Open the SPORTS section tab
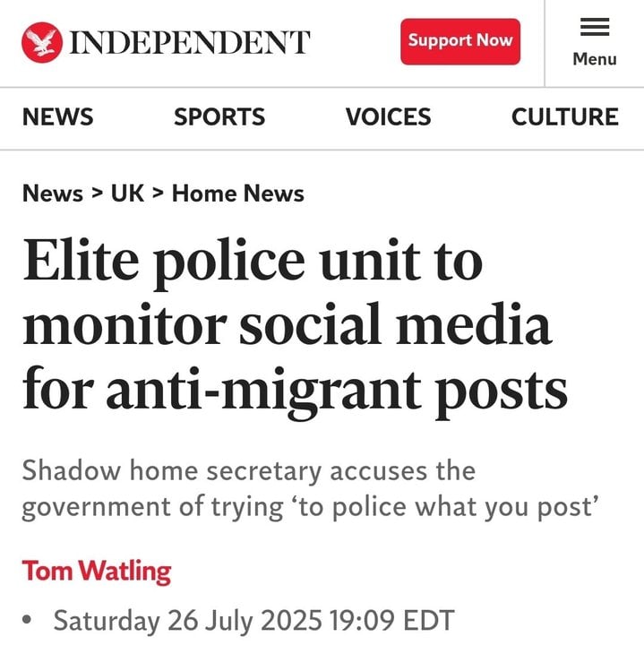 pyautogui.click(x=219, y=116)
